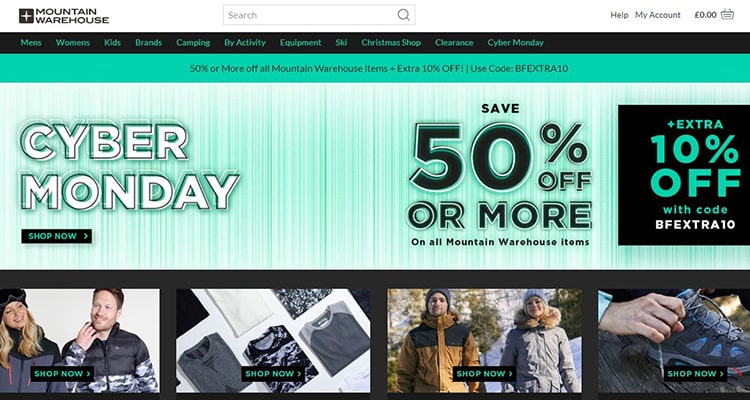
Task: Click the search magnifier icon
Action: [x=404, y=15]
